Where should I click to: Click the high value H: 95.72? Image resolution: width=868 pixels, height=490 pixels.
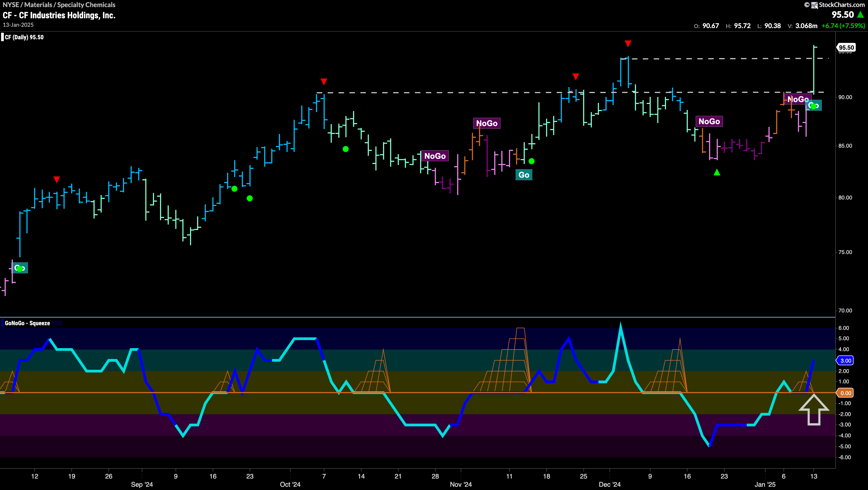coord(738,26)
